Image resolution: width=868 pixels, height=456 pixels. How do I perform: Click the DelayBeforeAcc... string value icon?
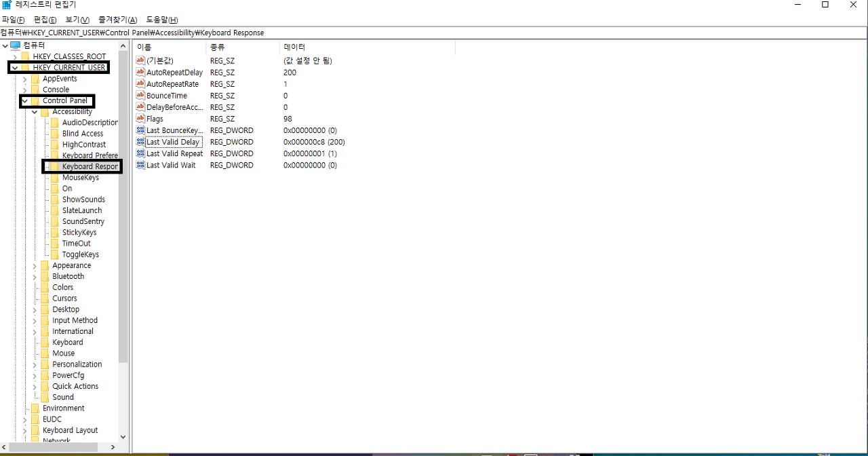[x=141, y=107]
